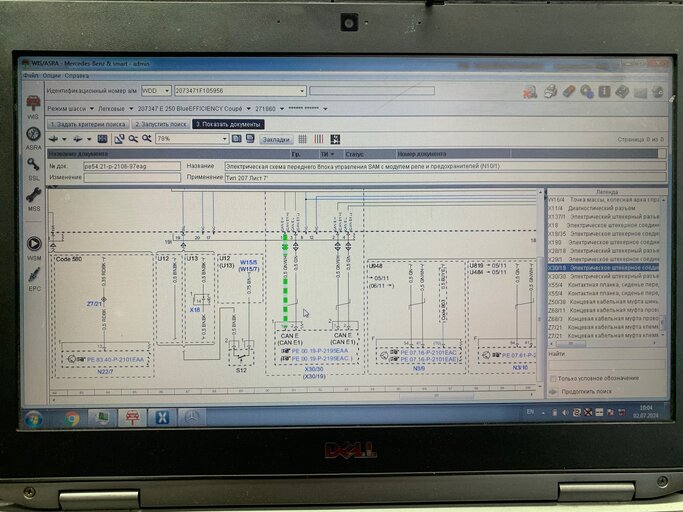
Task: Open the previous document history arrow dropdown
Action: pos(64,139)
